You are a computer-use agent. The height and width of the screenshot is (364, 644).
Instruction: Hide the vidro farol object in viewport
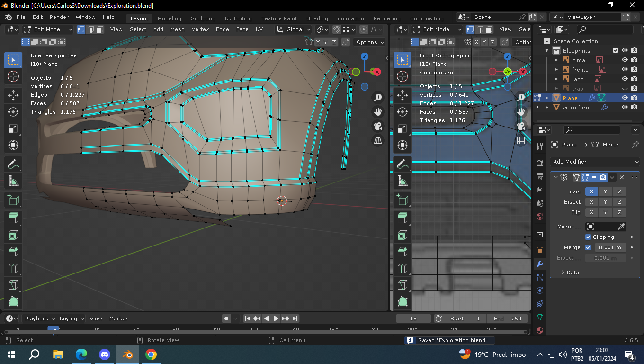[x=625, y=108]
